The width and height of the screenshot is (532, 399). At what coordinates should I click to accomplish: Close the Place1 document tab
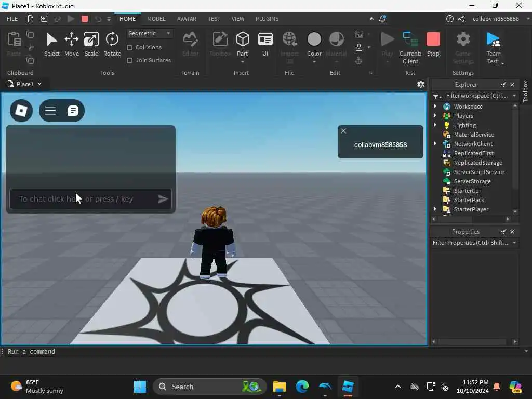(39, 84)
